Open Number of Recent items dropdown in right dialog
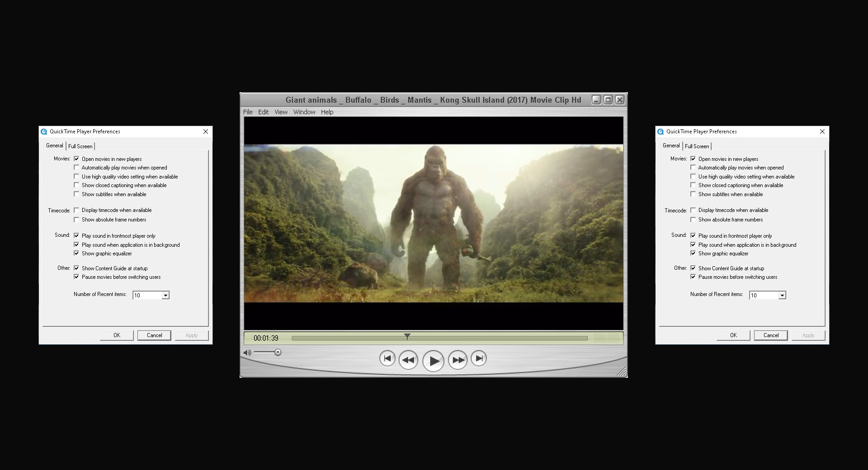 (783, 295)
